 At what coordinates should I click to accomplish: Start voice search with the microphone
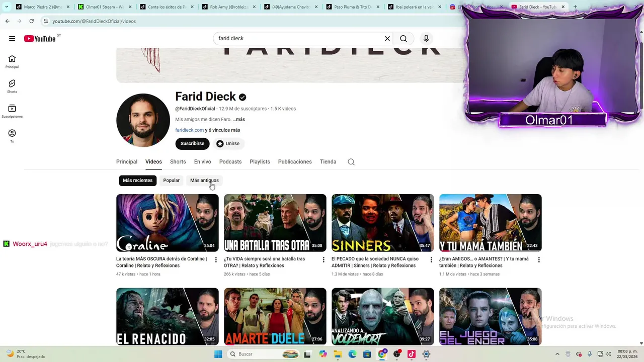coord(426,39)
